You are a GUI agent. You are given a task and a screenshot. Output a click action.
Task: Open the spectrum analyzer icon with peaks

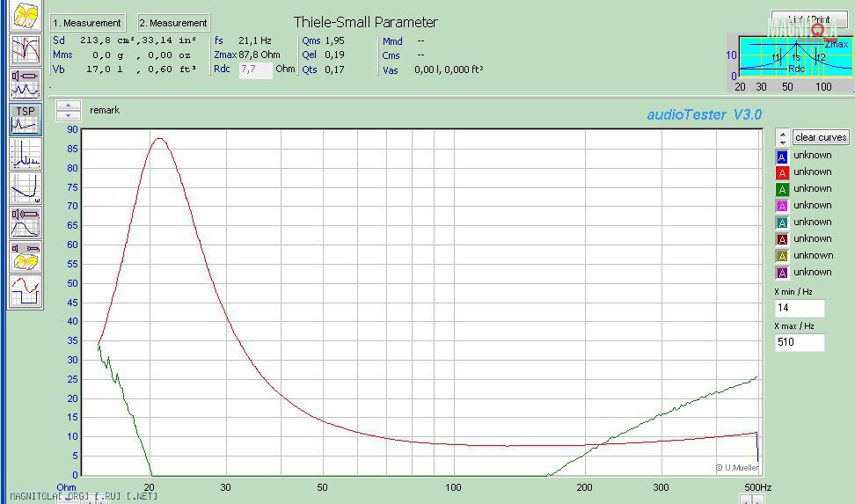pos(26,153)
